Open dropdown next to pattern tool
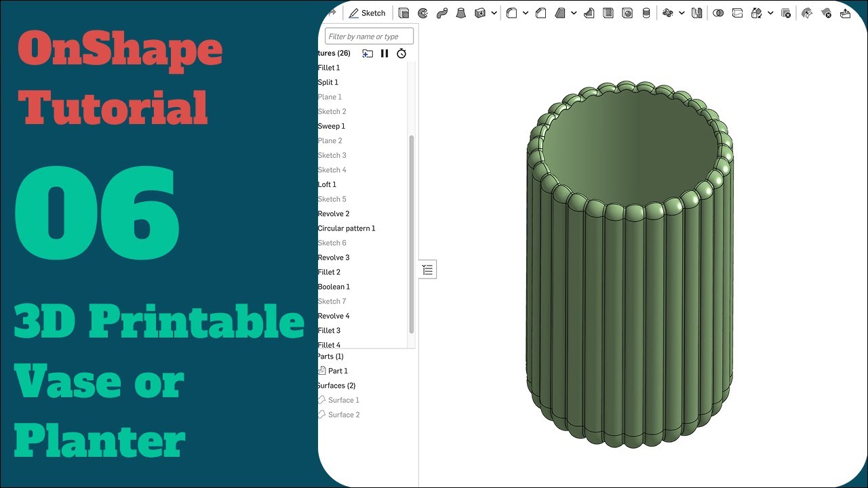The width and height of the screenshot is (868, 488). pyautogui.click(x=682, y=13)
